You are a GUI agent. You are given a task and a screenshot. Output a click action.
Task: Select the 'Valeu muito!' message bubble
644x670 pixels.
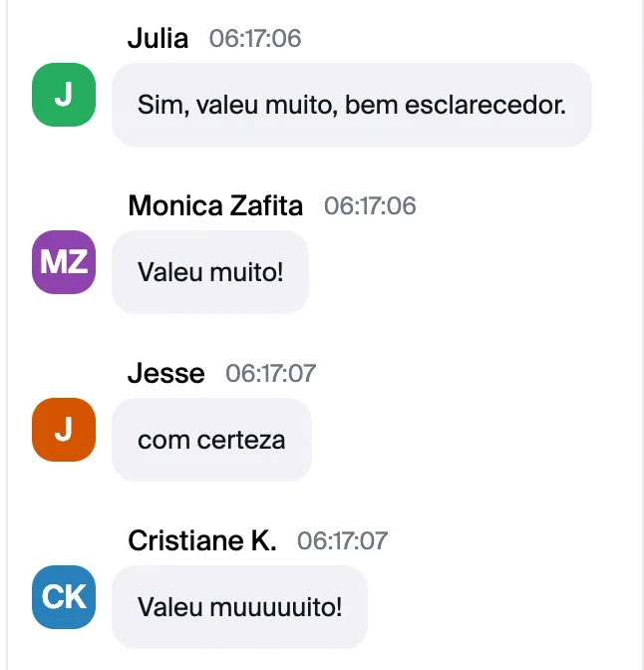[210, 272]
